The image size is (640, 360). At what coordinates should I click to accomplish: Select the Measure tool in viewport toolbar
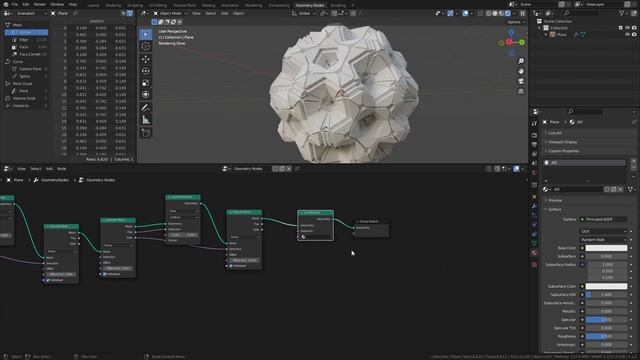point(145,120)
